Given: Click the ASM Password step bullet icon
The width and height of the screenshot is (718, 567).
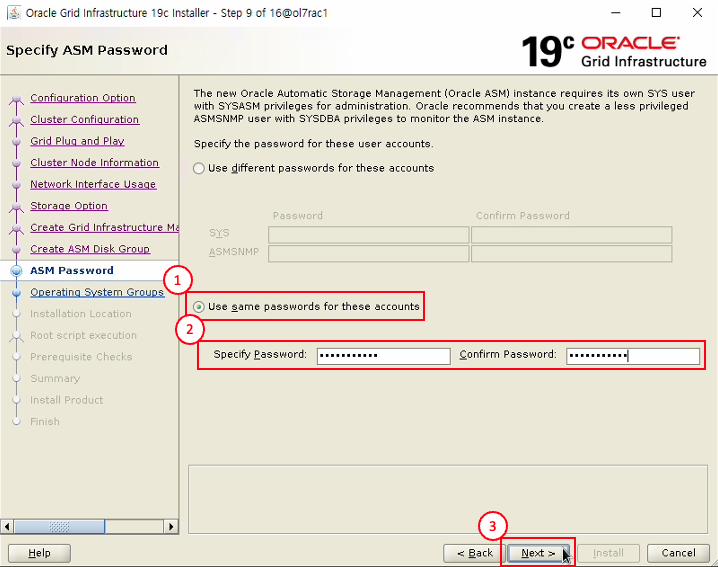Looking at the screenshot, I should 16,270.
